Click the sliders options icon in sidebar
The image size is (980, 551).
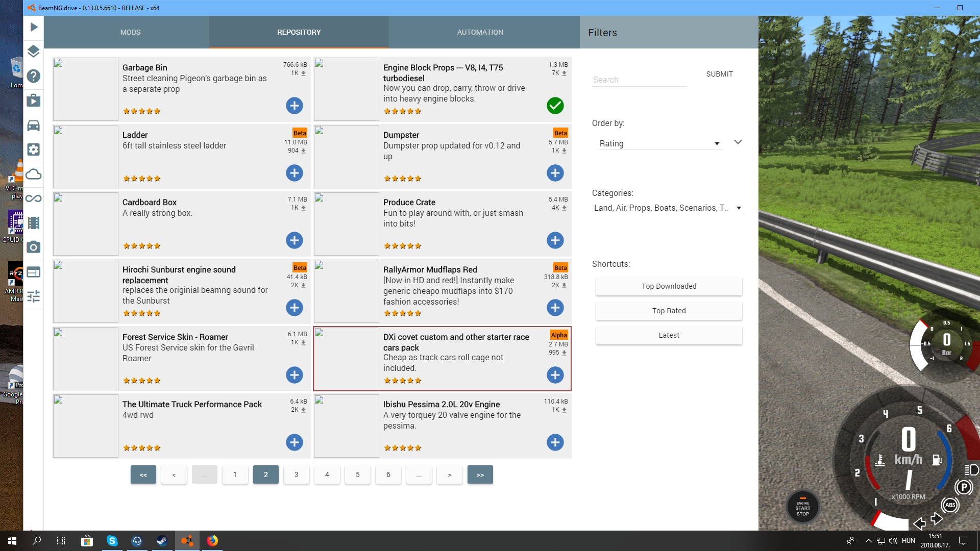pyautogui.click(x=34, y=296)
